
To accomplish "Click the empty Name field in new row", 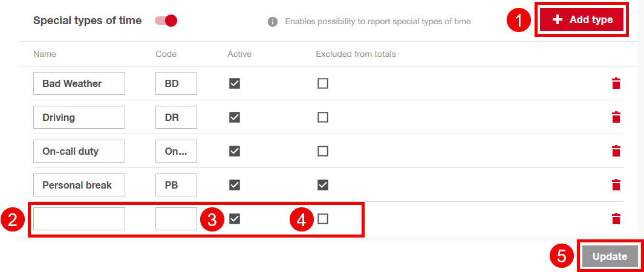I will point(79,219).
